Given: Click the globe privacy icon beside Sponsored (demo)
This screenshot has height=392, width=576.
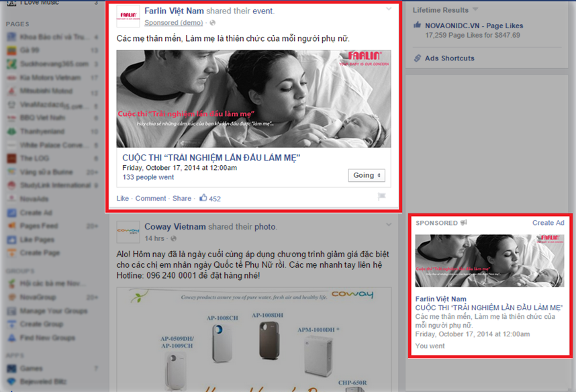Looking at the screenshot, I should click(x=212, y=23).
